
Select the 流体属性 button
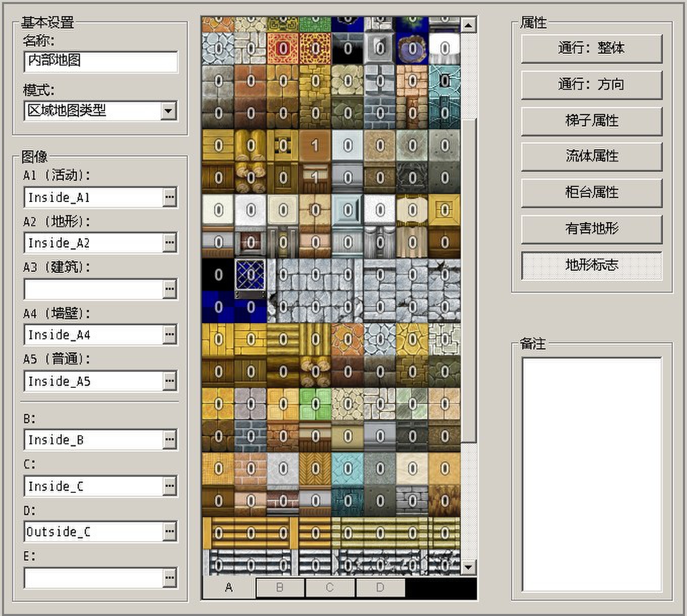click(592, 156)
